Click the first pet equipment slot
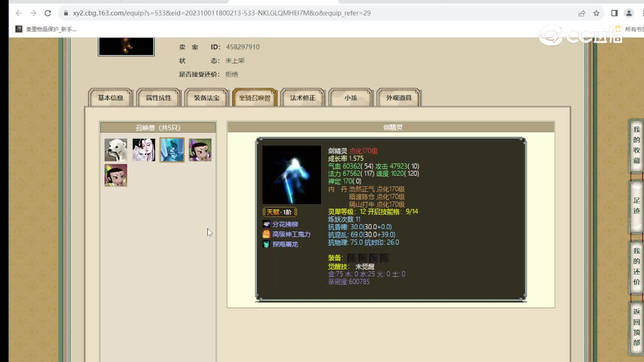 pyautogui.click(x=352, y=258)
